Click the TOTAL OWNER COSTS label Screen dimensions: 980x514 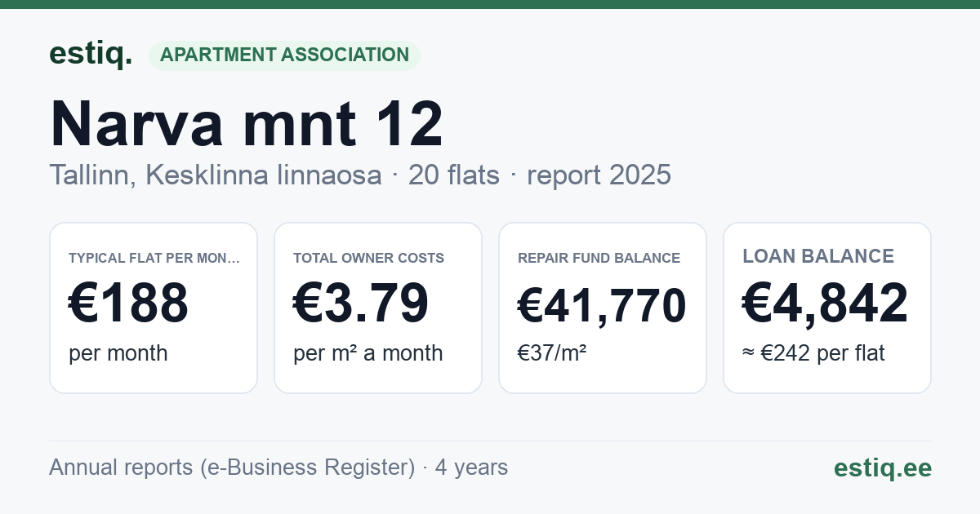(x=368, y=258)
